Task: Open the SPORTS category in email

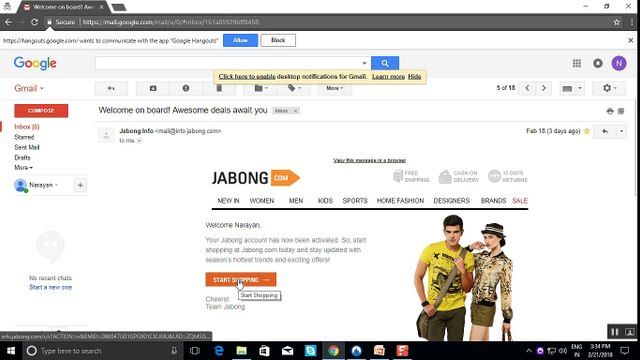Action: tap(355, 201)
